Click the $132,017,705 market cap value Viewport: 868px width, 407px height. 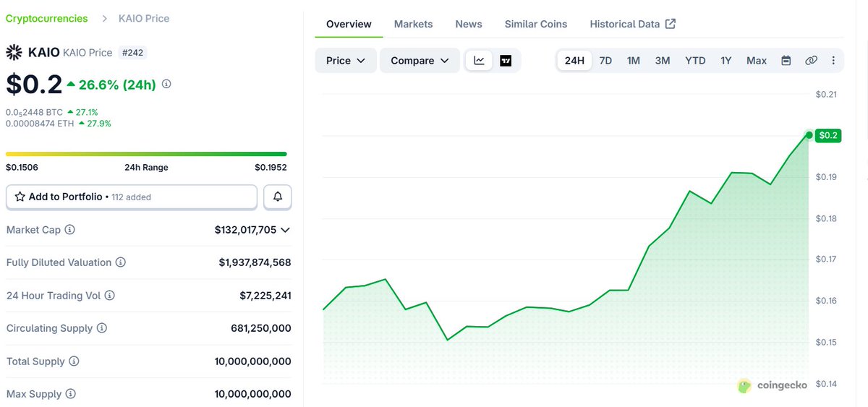pos(246,230)
